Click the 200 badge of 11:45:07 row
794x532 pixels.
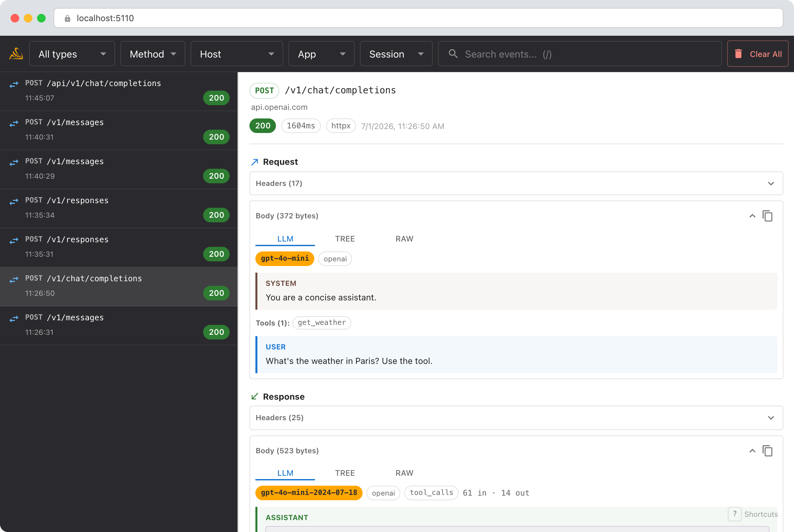click(216, 98)
